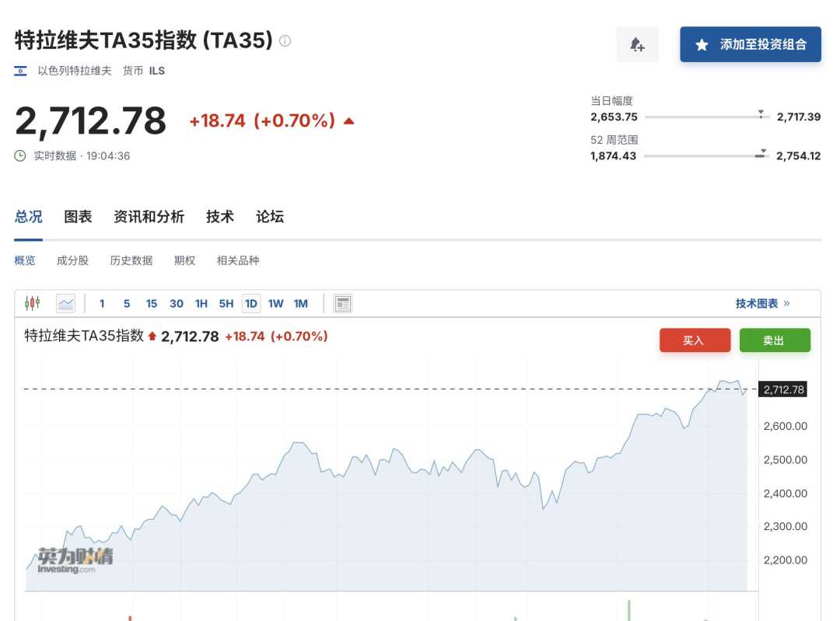This screenshot has width=840, height=621.
Task: Click the Israel flag icon
Action: [21, 71]
